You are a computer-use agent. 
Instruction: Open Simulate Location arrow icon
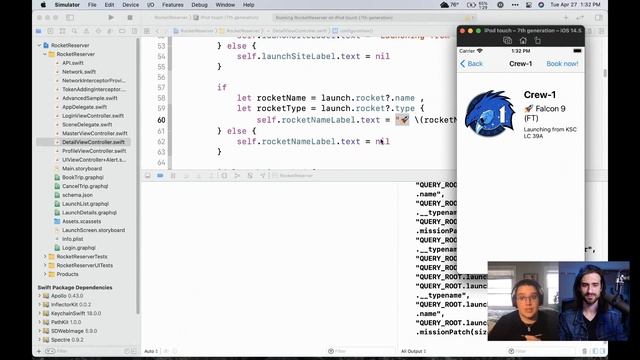point(263,176)
